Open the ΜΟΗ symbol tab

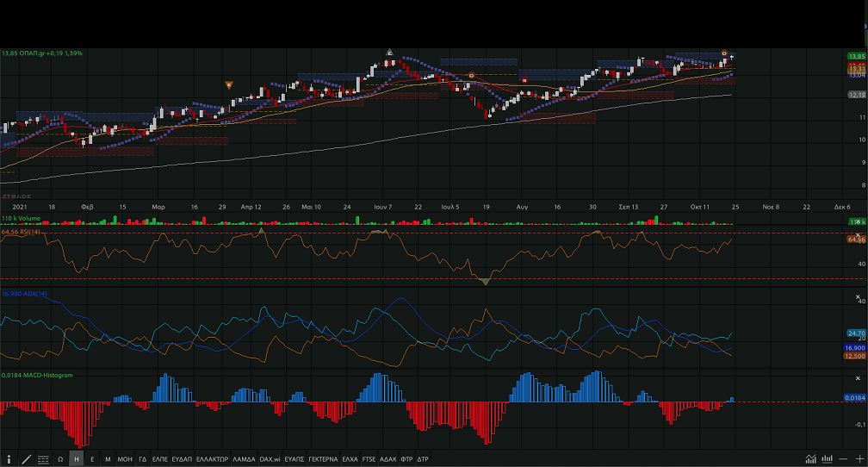pyautogui.click(x=125, y=459)
